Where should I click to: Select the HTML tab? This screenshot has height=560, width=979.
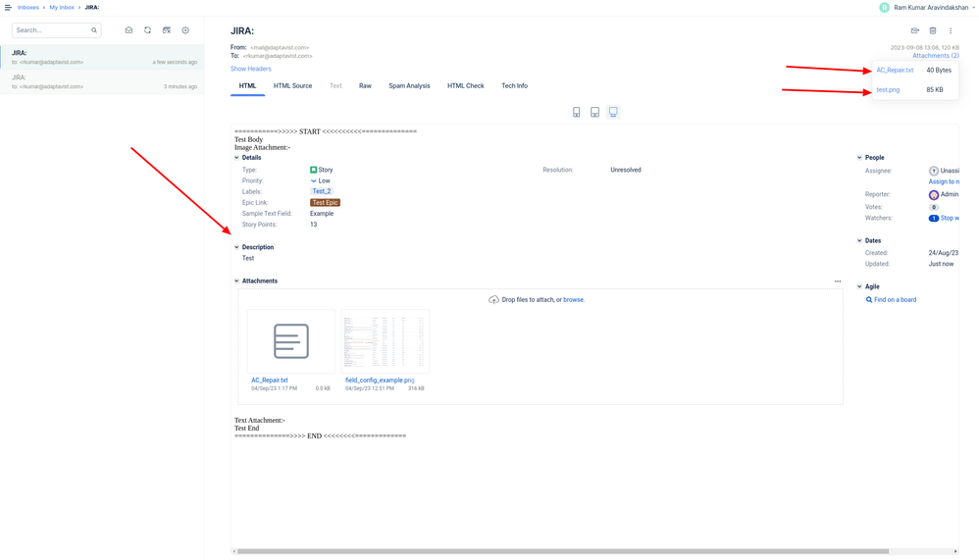click(247, 86)
